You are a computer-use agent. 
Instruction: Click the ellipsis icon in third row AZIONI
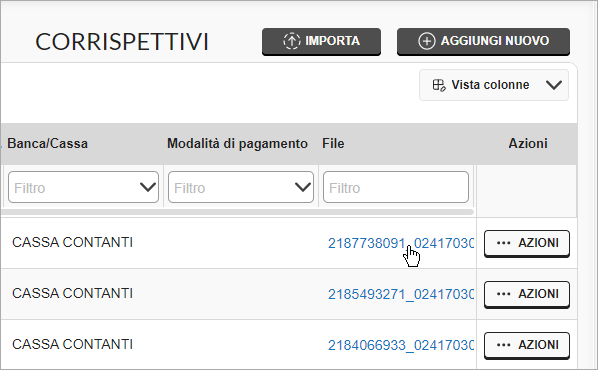[x=503, y=345]
